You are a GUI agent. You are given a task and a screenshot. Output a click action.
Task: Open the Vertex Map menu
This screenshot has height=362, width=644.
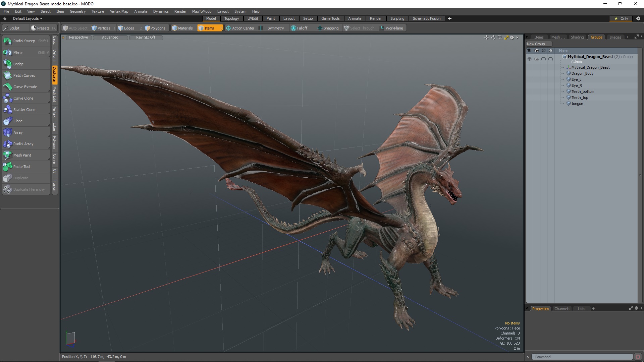pyautogui.click(x=119, y=11)
